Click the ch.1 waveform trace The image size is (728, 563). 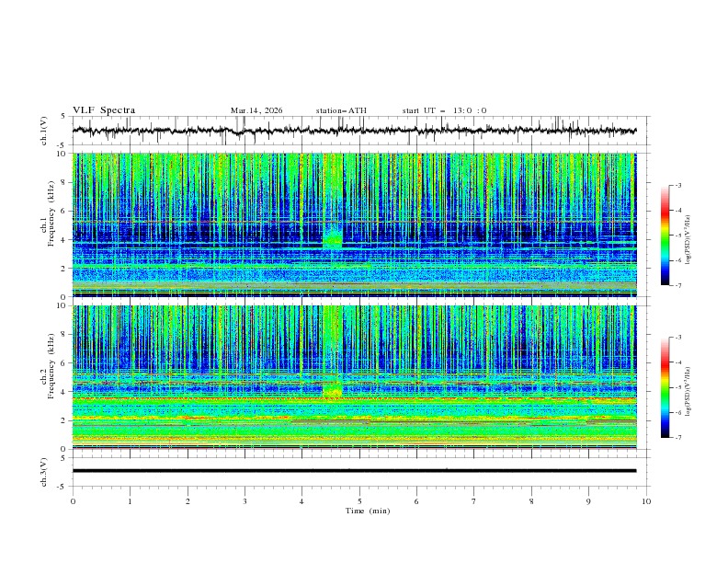pyautogui.click(x=354, y=131)
